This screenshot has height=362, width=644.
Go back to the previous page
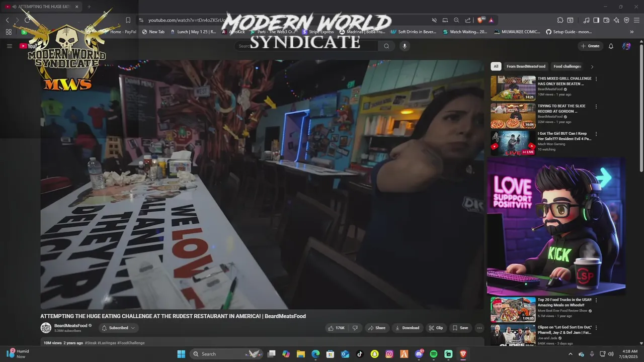pyautogui.click(x=8, y=20)
